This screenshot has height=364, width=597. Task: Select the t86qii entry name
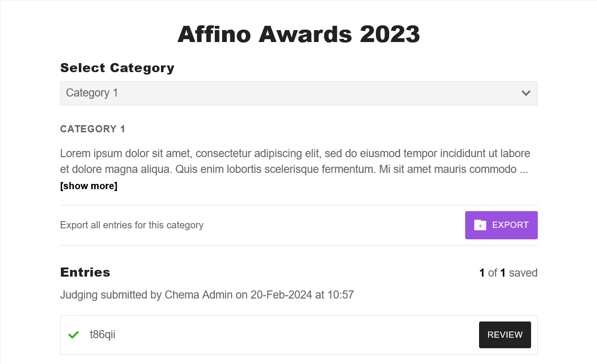coord(103,335)
